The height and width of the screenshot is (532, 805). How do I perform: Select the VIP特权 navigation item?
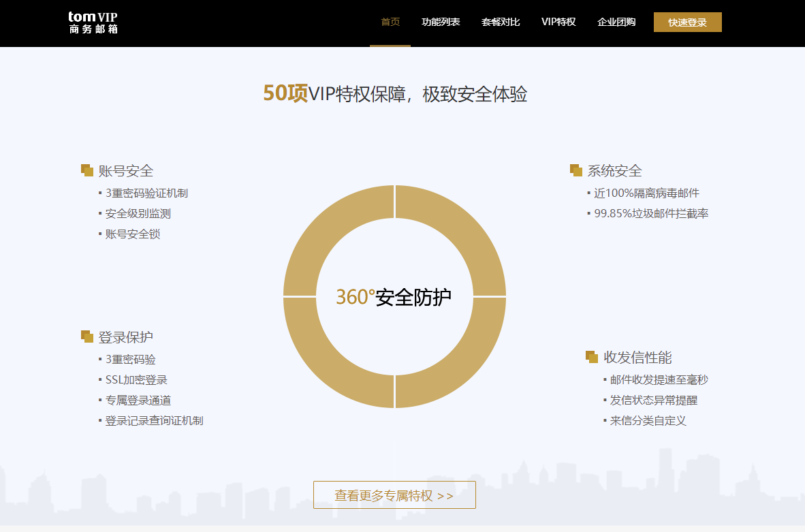coord(558,22)
